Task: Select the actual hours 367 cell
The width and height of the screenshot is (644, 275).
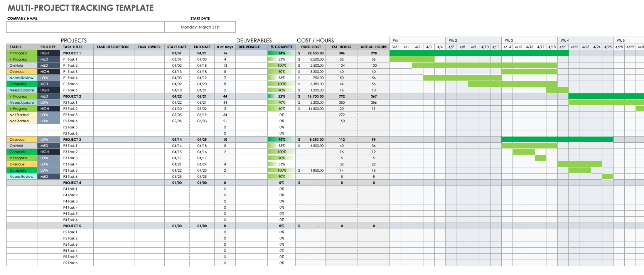Action: pos(374,96)
